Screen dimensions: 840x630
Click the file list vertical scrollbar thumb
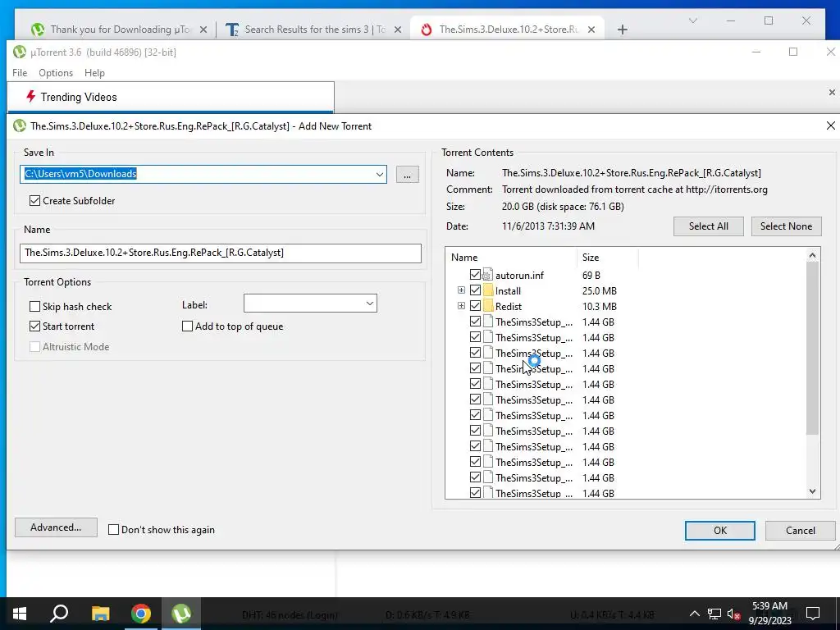click(x=812, y=348)
